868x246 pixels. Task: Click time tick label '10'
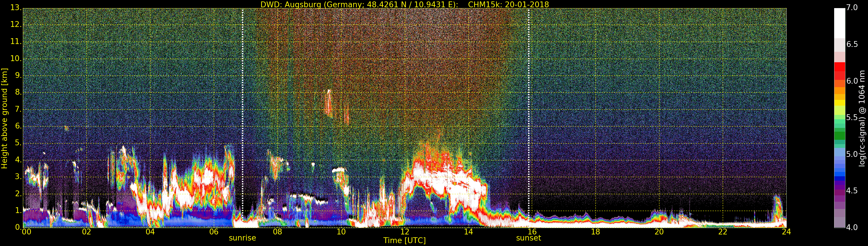[341, 232]
